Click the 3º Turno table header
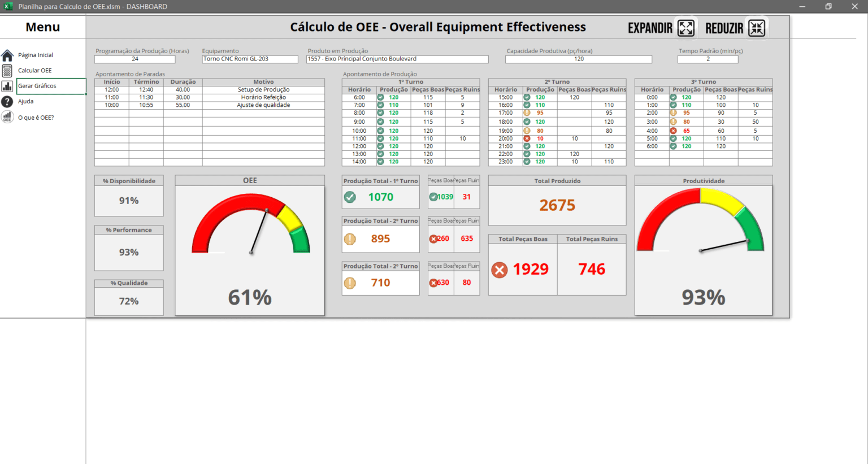 pos(704,82)
